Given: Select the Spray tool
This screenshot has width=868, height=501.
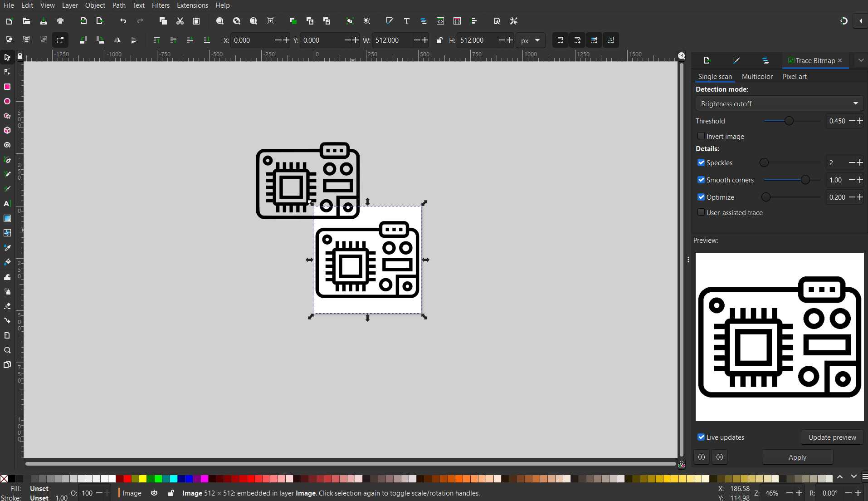Looking at the screenshot, I should click(7, 291).
